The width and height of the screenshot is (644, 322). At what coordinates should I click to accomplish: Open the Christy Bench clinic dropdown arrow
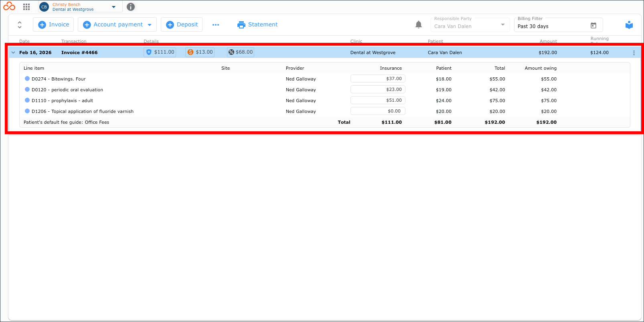(114, 7)
